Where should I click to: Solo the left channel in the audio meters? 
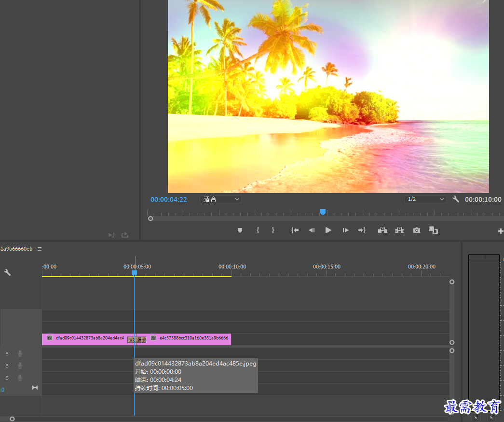tap(476, 418)
